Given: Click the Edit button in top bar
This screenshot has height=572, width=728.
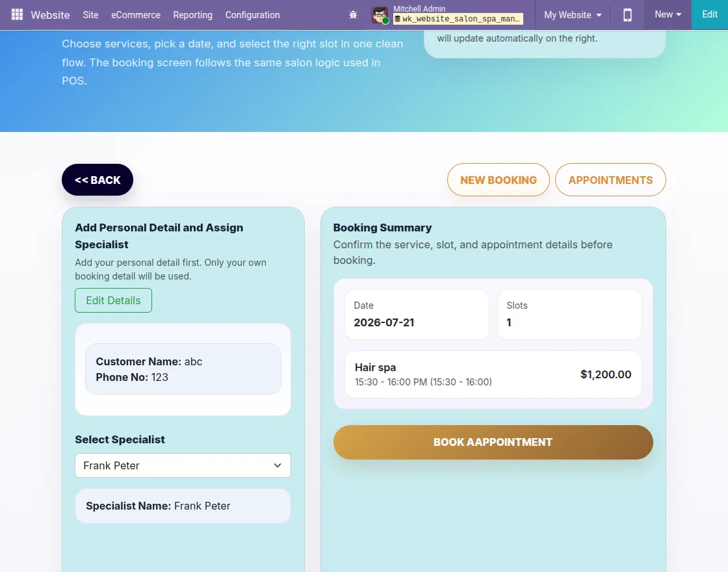Looking at the screenshot, I should tap(709, 14).
